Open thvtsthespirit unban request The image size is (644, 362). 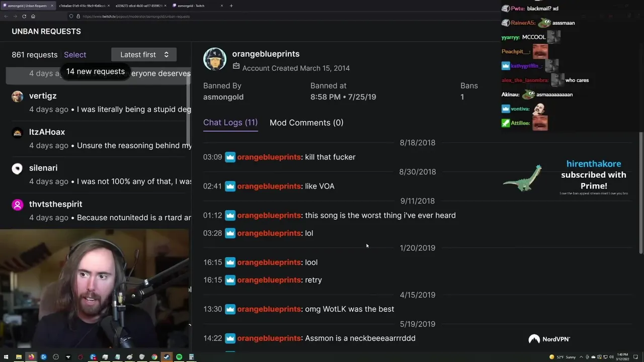(x=99, y=210)
